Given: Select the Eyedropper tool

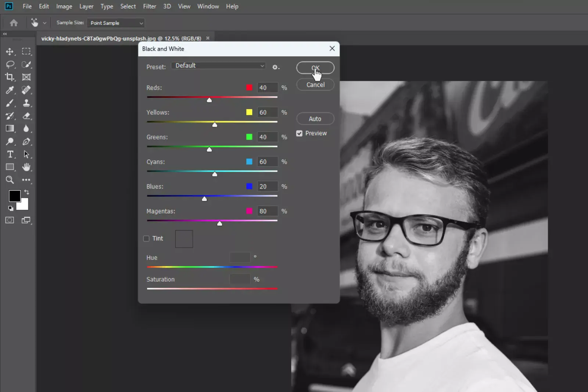Looking at the screenshot, I should [10, 90].
